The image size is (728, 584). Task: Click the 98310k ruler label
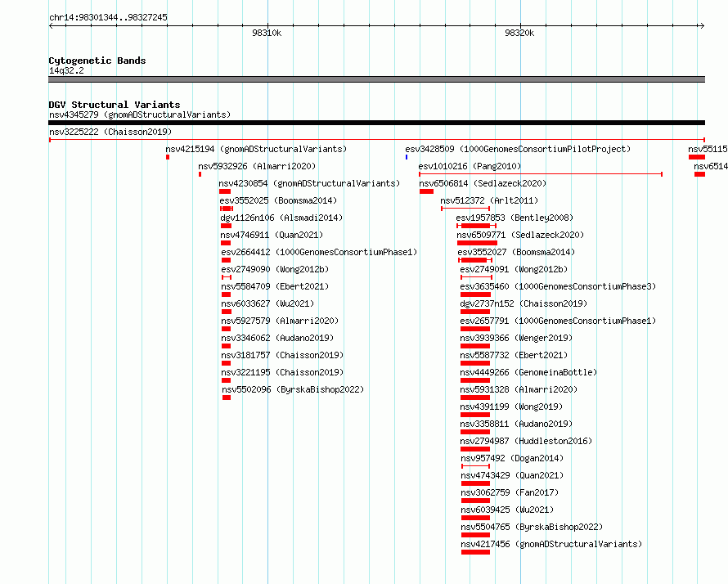pyautogui.click(x=267, y=33)
